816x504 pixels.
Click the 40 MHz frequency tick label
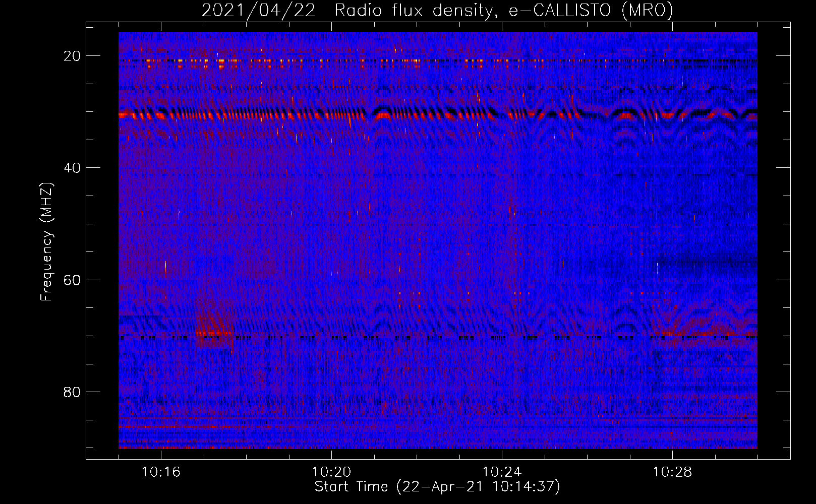tap(72, 168)
